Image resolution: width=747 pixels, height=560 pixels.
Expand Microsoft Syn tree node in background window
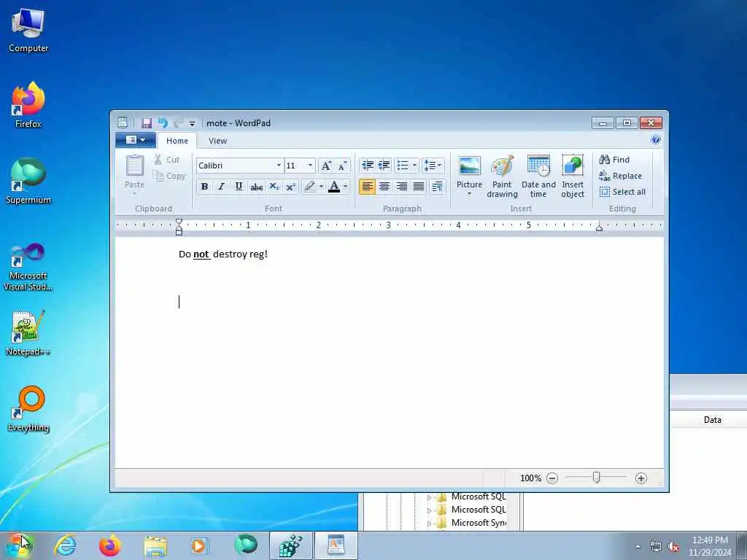[429, 524]
